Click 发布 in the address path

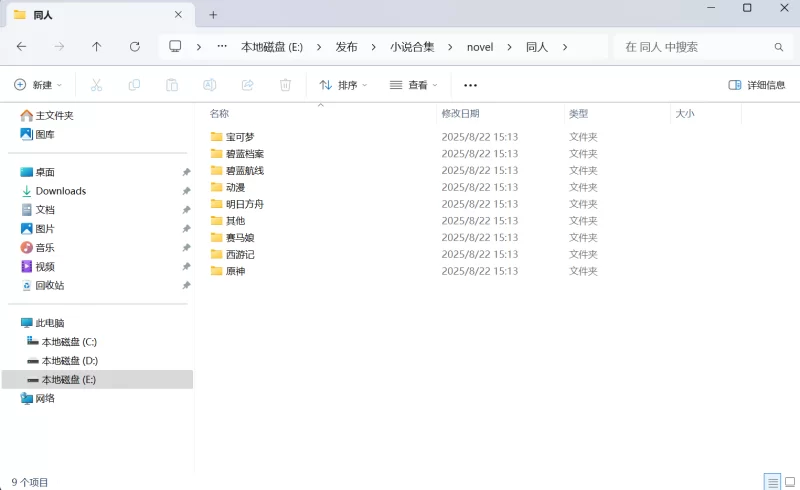(346, 47)
